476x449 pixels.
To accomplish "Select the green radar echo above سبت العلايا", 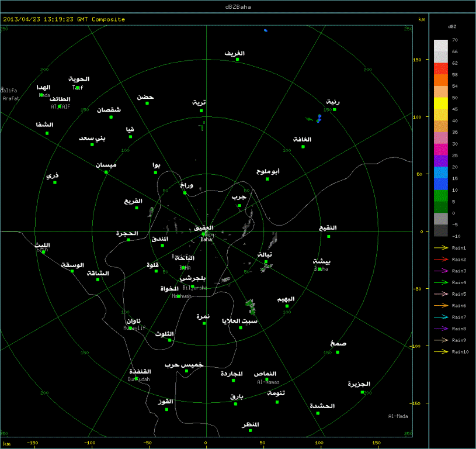I will pos(251,306).
